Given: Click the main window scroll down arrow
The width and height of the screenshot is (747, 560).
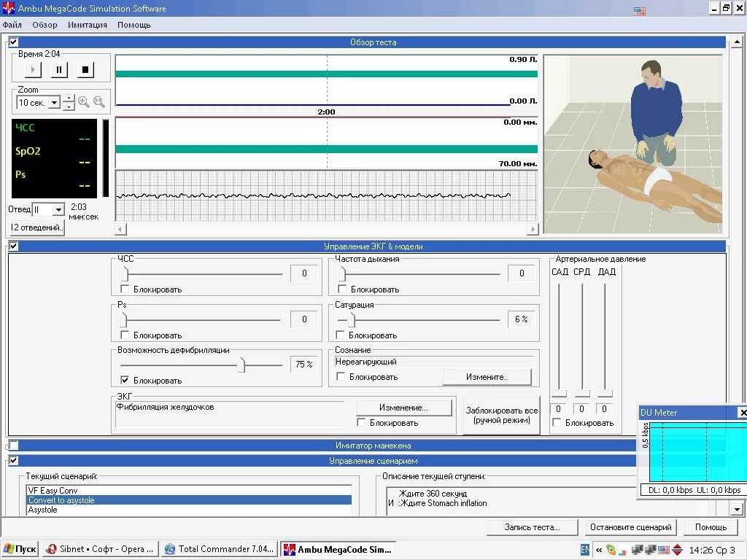Looking at the screenshot, I should coord(737,509).
